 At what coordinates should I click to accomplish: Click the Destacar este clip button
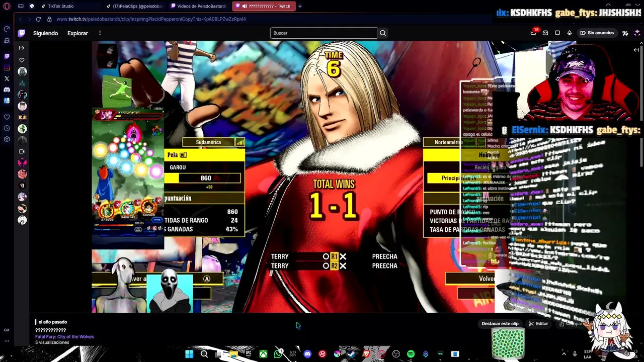500,324
